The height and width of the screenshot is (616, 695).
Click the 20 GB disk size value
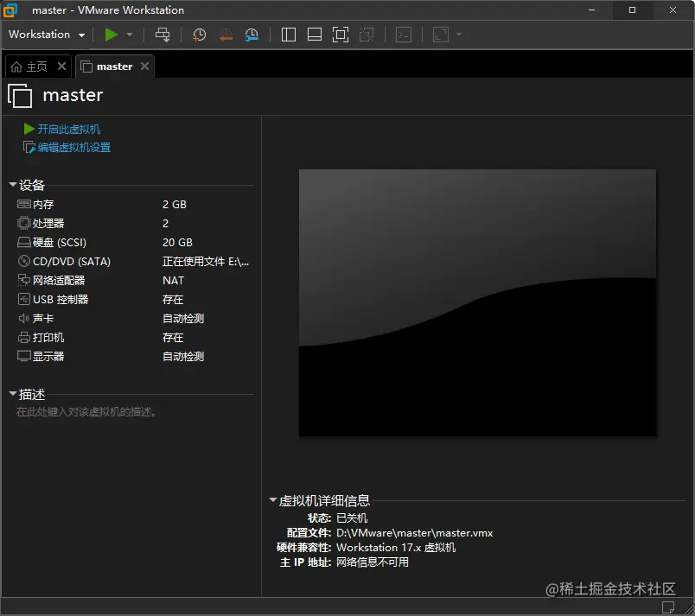tap(178, 242)
